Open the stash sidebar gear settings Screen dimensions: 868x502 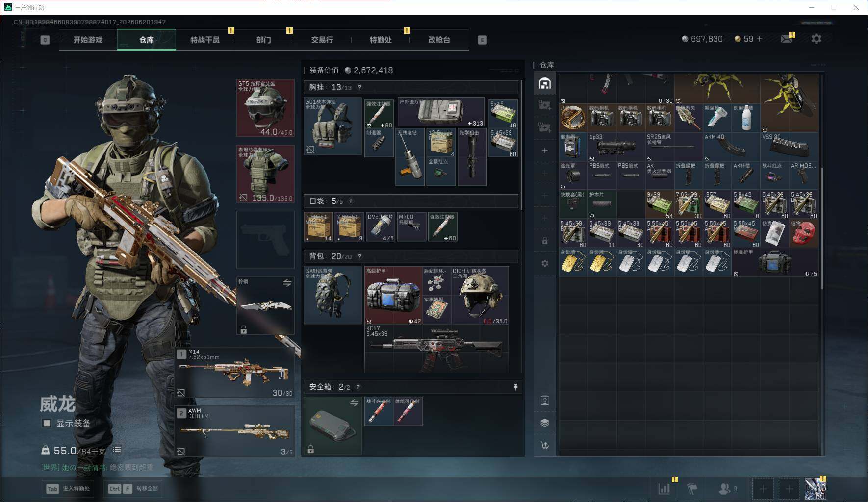point(545,263)
